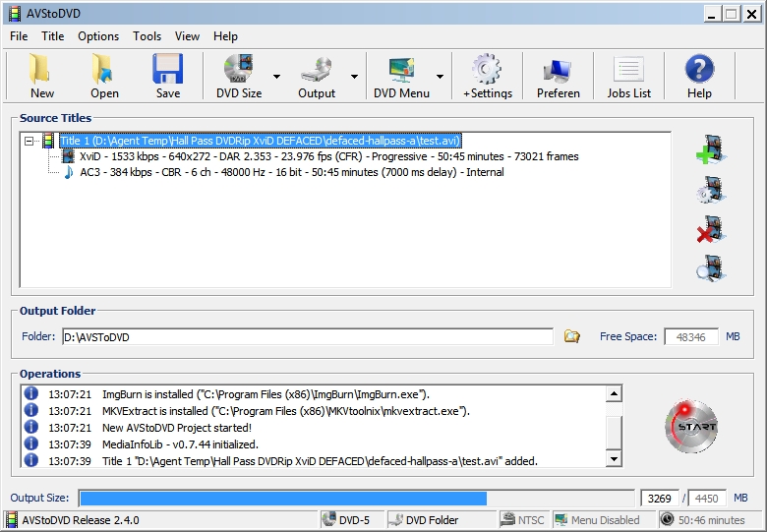This screenshot has height=532, width=767.
Task: Click the Folder path input field
Action: [308, 337]
